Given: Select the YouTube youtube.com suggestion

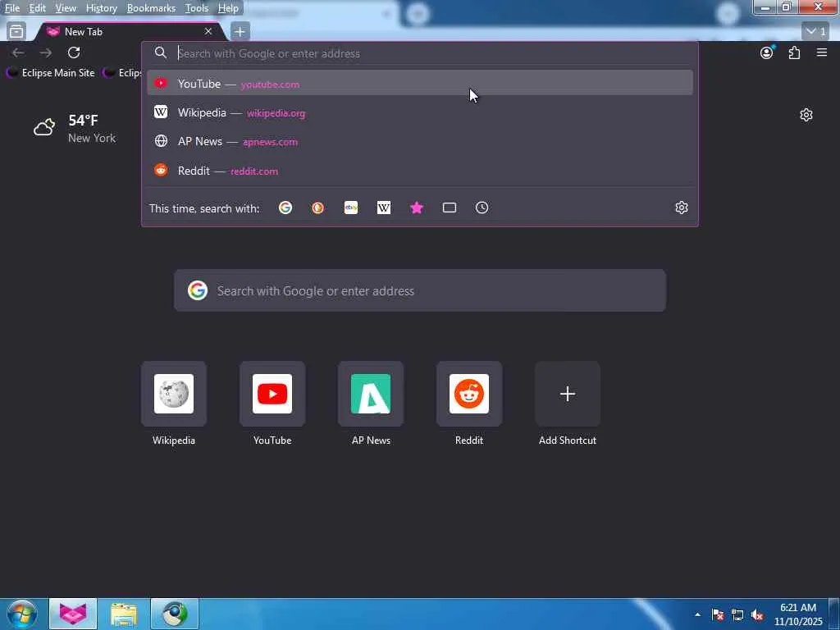Looking at the screenshot, I should pos(419,83).
